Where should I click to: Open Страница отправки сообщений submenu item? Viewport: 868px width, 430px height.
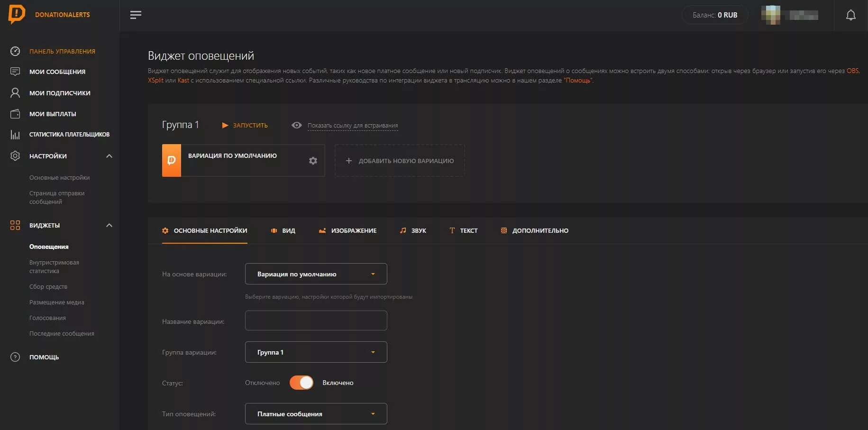coord(57,197)
